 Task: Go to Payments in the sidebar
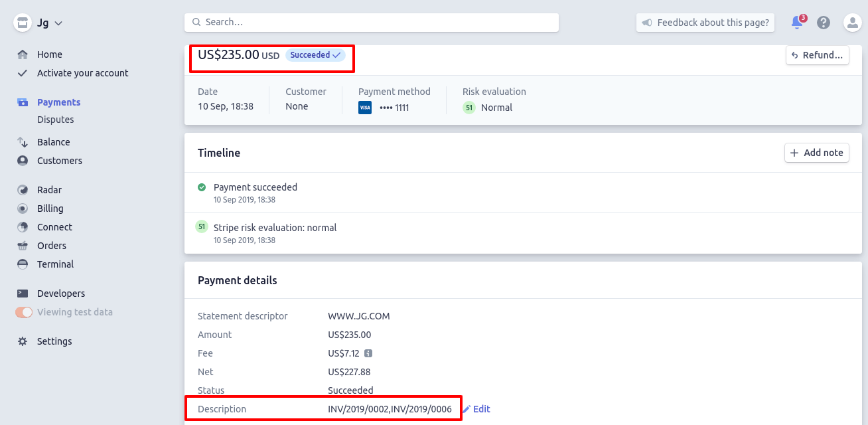(58, 102)
